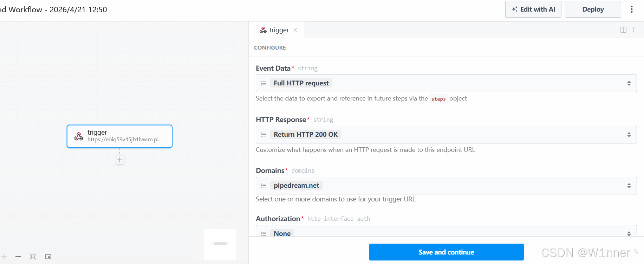
Task: Toggle the split panel layout icon
Action: coord(623,30)
